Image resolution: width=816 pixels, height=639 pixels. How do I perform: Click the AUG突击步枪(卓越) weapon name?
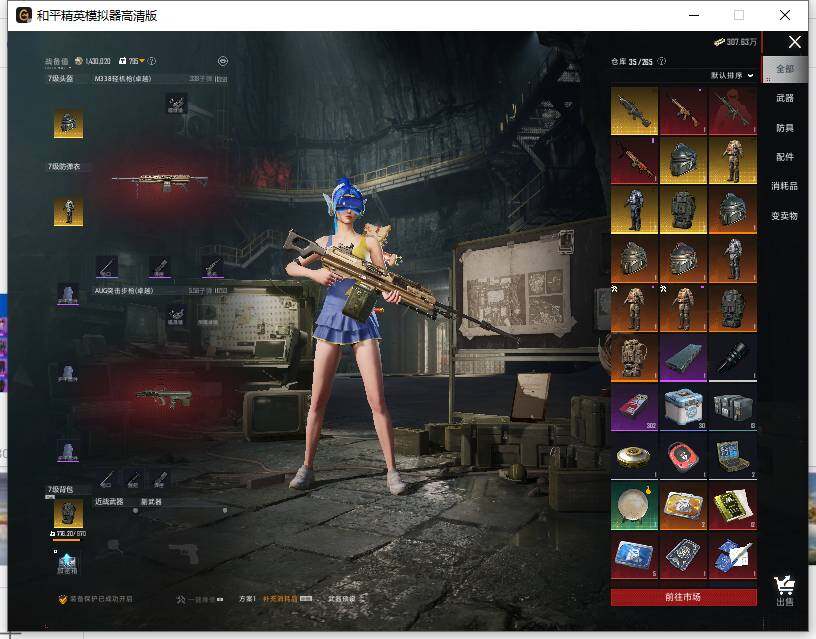[x=124, y=291]
